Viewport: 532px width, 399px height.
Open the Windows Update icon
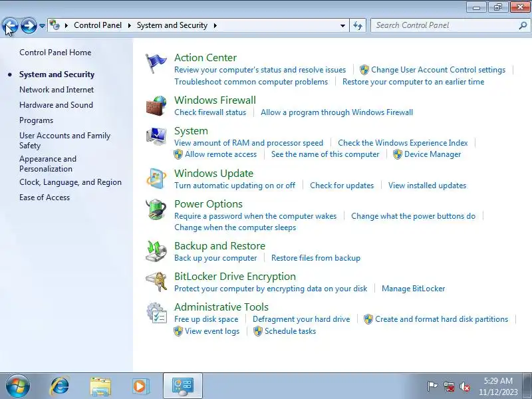point(156,178)
